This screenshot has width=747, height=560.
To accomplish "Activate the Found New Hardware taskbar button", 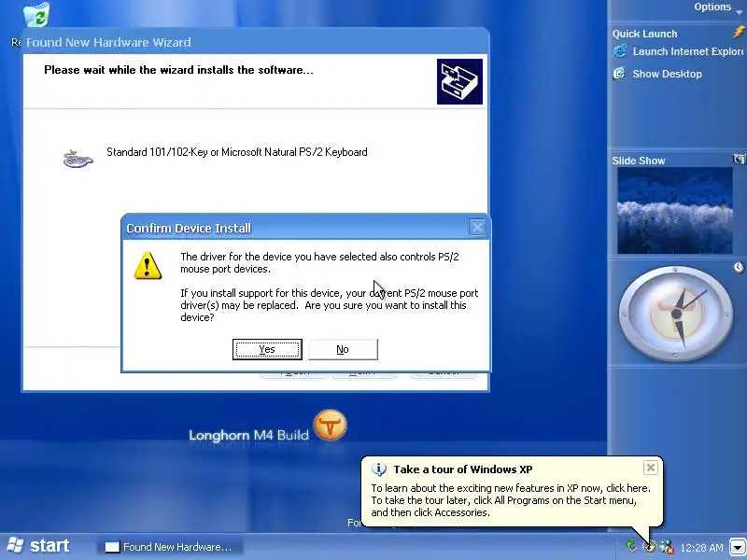I will (170, 547).
